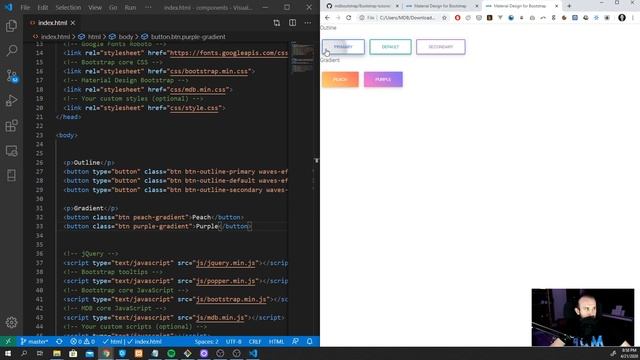The width and height of the screenshot is (640, 360).
Task: Click the css/bootstrap.min.css link in code
Action: tap(209, 71)
